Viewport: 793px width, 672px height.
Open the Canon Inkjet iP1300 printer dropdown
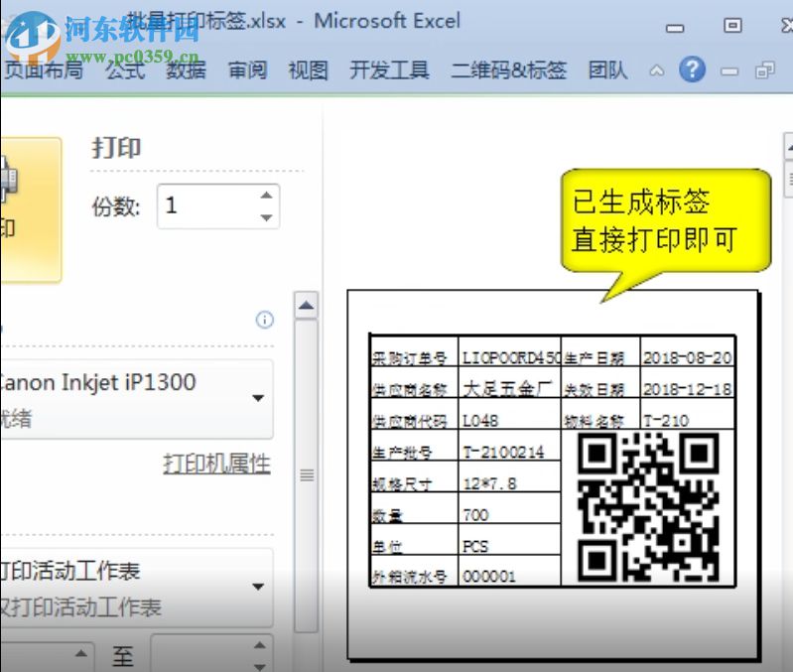137,399
